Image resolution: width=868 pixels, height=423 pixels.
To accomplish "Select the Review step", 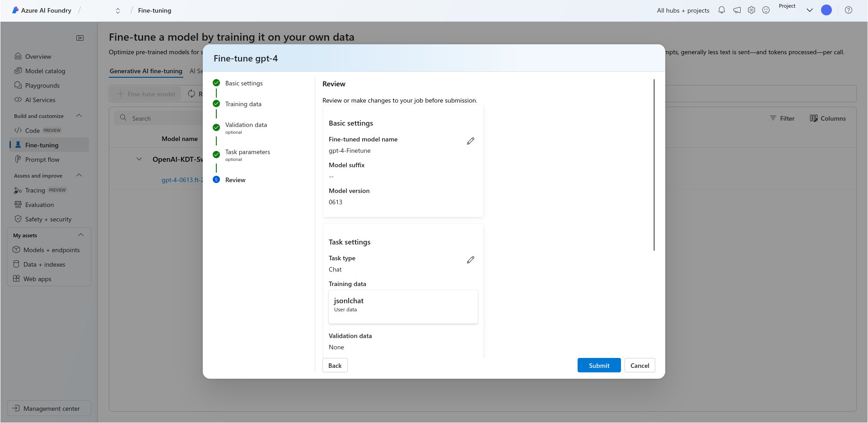I will point(235,180).
